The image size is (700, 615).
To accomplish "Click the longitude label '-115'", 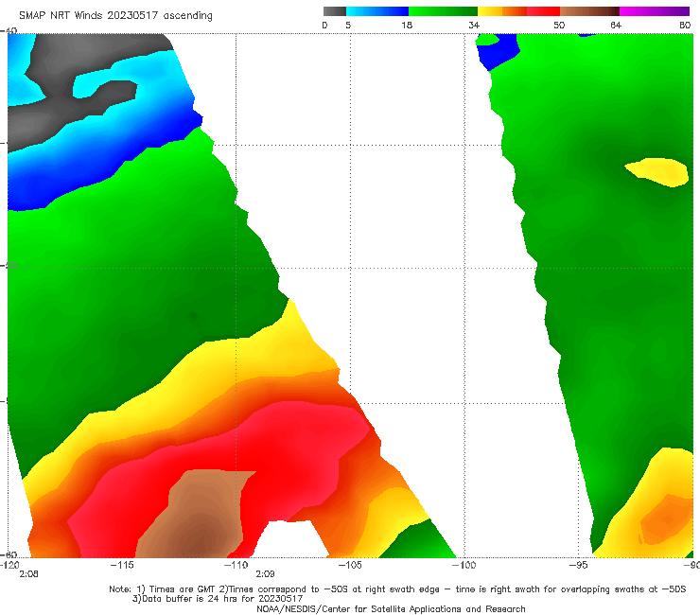I will 122,565.
